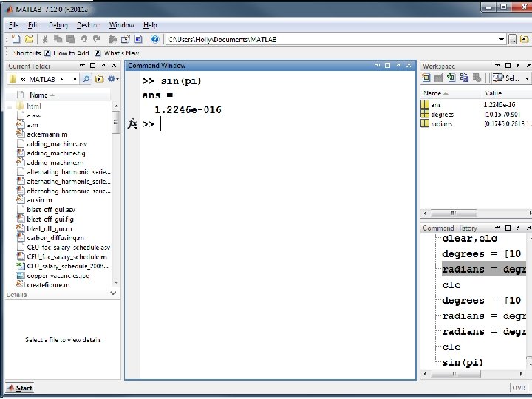The height and width of the screenshot is (399, 532).
Task: Expand the MATLAB breadcrumb arrow
Action: pyautogui.click(x=62, y=79)
